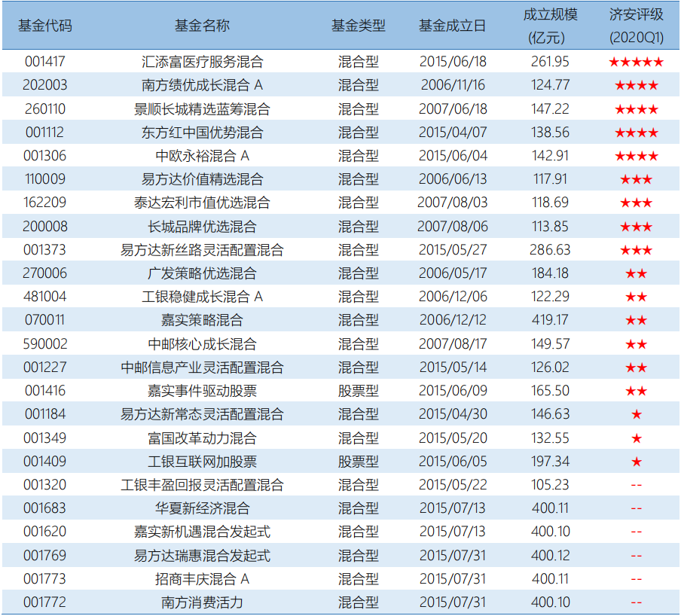This screenshot has height=616, width=681.
Task: Select scale value 132.55
Action: pos(550,438)
